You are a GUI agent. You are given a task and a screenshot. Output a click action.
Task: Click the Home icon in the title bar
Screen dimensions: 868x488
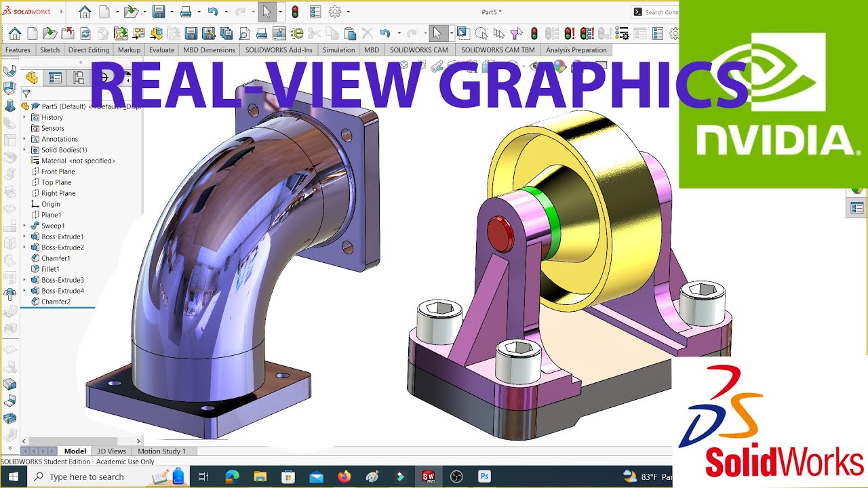pyautogui.click(x=85, y=12)
